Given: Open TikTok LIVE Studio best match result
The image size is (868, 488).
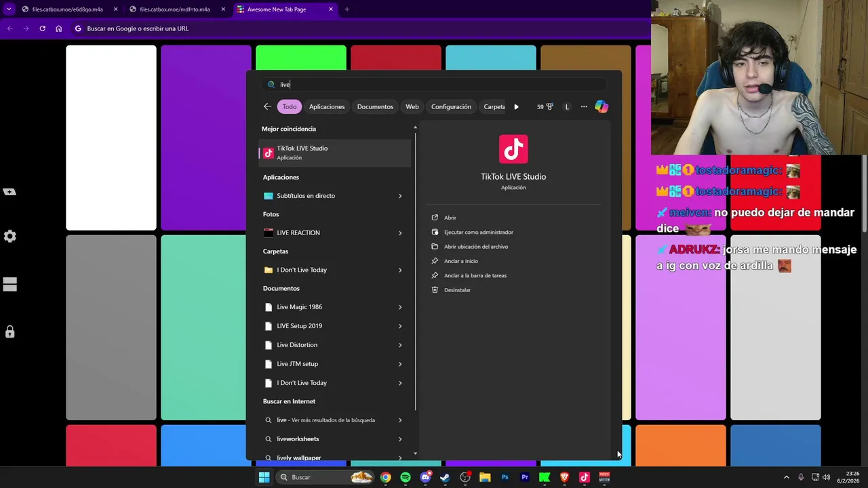Looking at the screenshot, I should point(335,152).
